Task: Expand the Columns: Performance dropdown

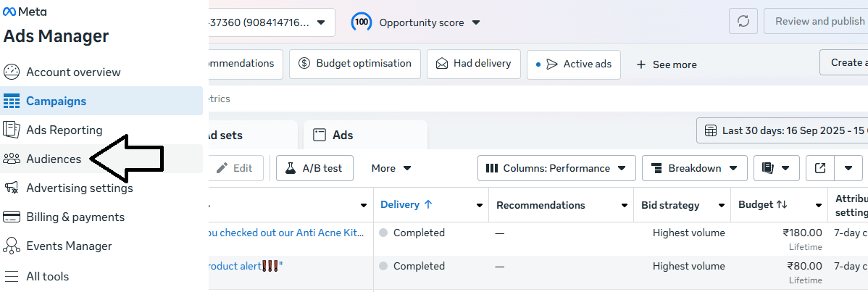Action: (556, 168)
